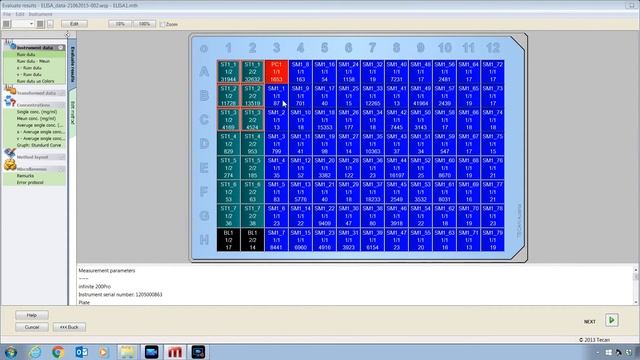The height and width of the screenshot is (360, 640).
Task: Open the file explorer taskbar icon
Action: 127,352
